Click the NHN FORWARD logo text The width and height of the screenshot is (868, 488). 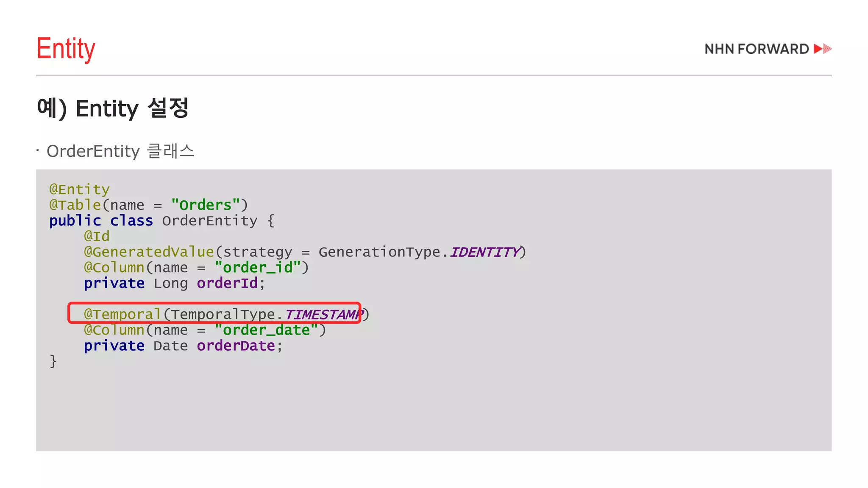point(757,49)
